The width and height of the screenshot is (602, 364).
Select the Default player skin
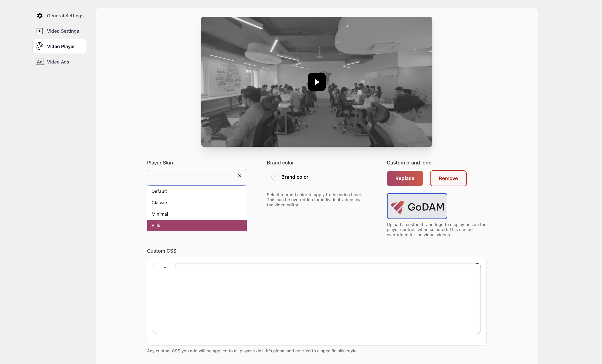[159, 191]
